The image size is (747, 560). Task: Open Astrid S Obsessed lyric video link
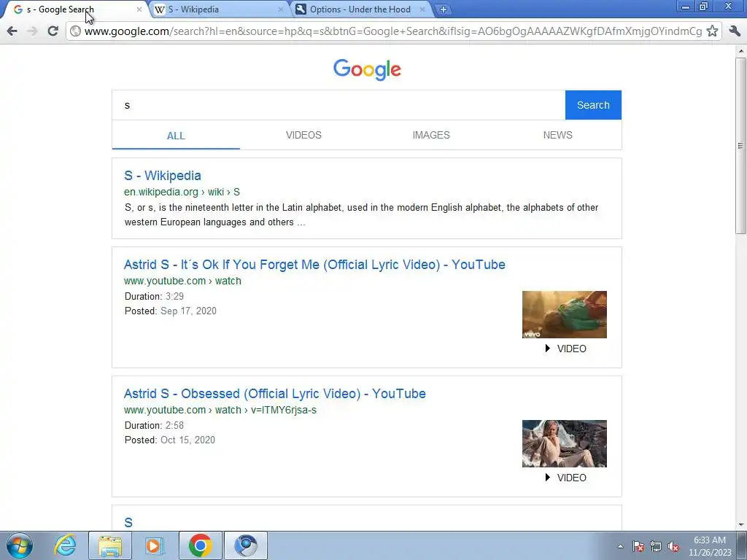coord(275,394)
